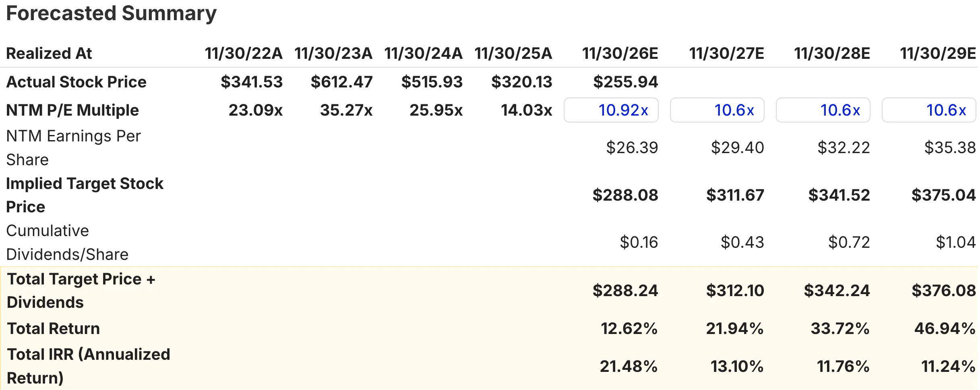Click the $255.94 stock price value

click(626, 82)
